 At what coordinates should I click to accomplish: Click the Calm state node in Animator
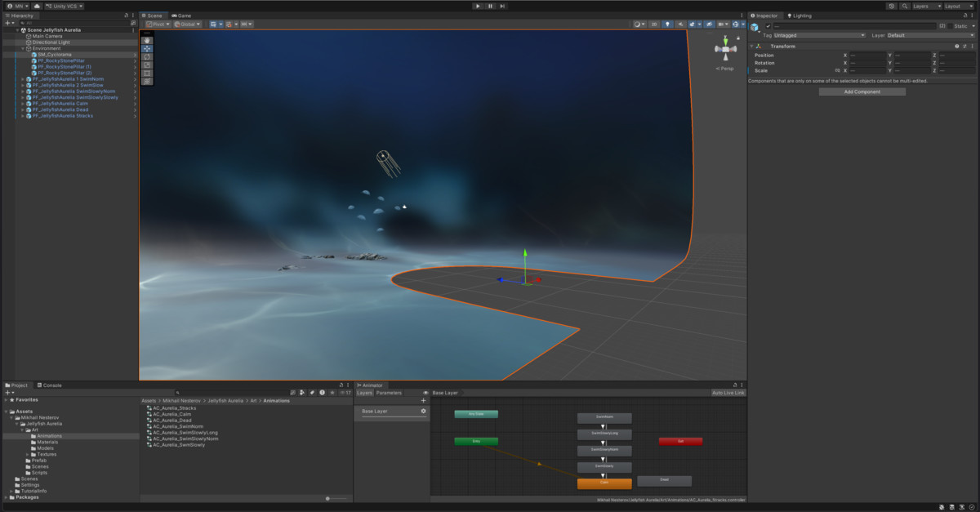(604, 483)
